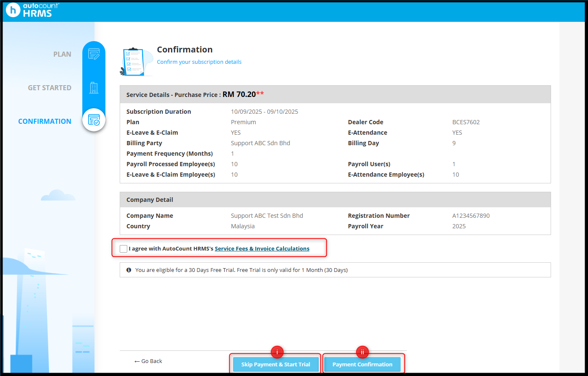The image size is (588, 376).
Task: Click subscription duration 10/09/2025 - 09/10/2025
Action: pos(265,112)
